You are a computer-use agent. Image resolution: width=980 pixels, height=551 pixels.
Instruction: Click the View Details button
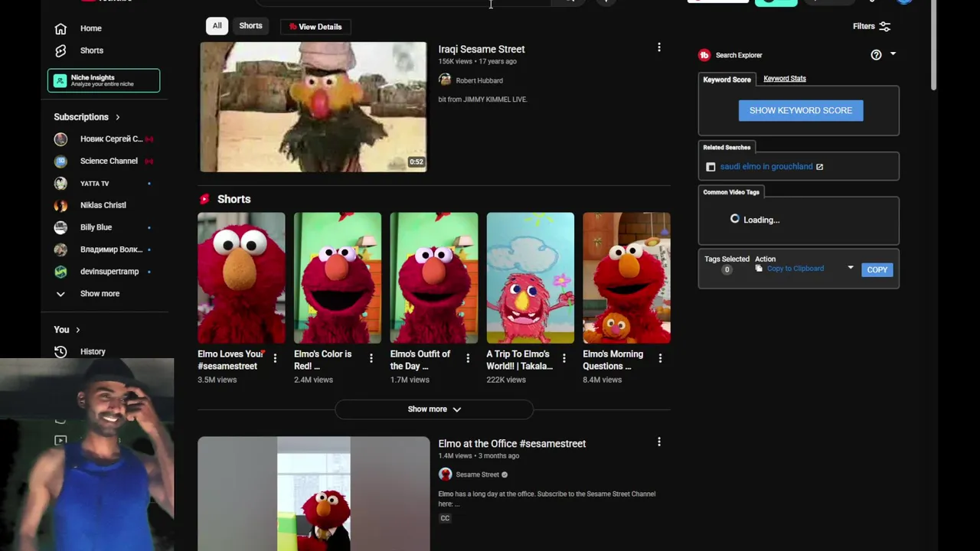tap(315, 27)
